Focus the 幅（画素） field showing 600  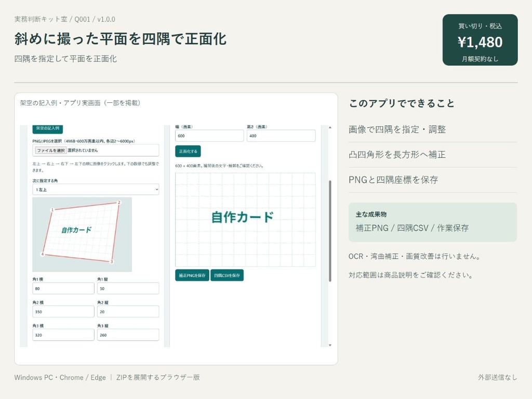pyautogui.click(x=209, y=136)
